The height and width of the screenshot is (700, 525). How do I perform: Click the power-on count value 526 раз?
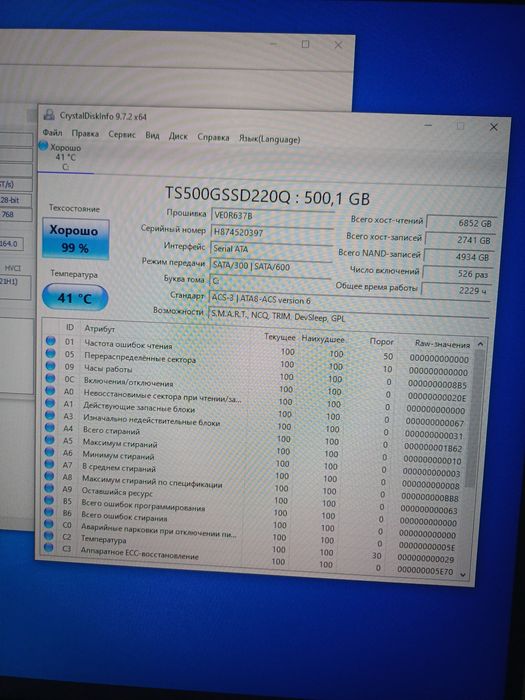(456, 274)
